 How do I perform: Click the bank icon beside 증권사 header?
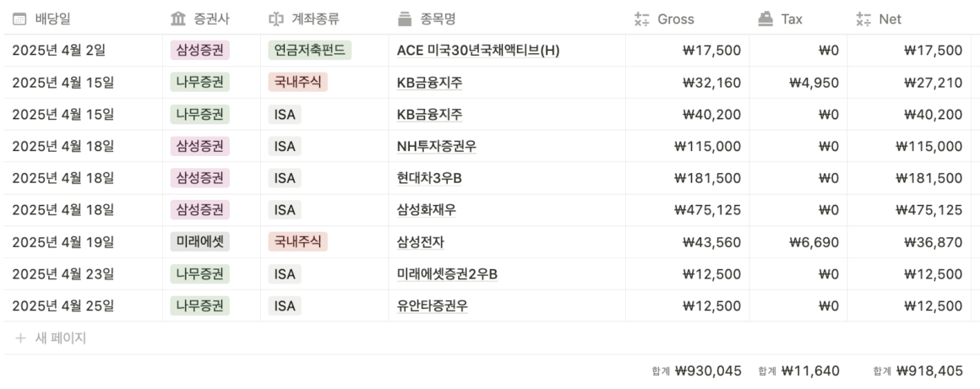178,19
